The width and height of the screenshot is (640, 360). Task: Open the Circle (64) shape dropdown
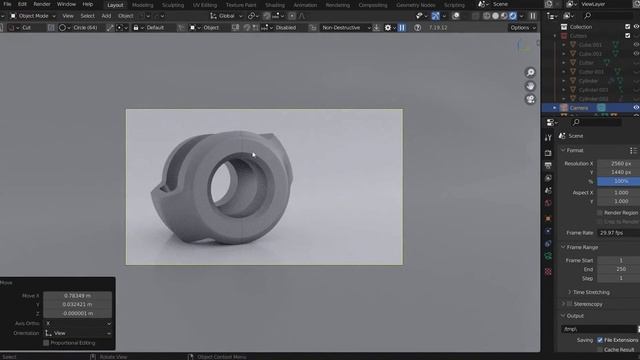click(x=81, y=28)
